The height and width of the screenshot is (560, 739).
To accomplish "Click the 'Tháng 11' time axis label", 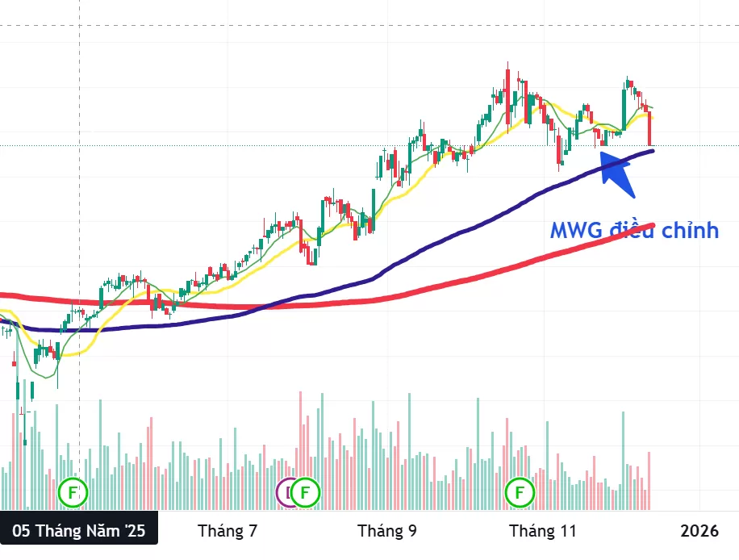I will (543, 531).
